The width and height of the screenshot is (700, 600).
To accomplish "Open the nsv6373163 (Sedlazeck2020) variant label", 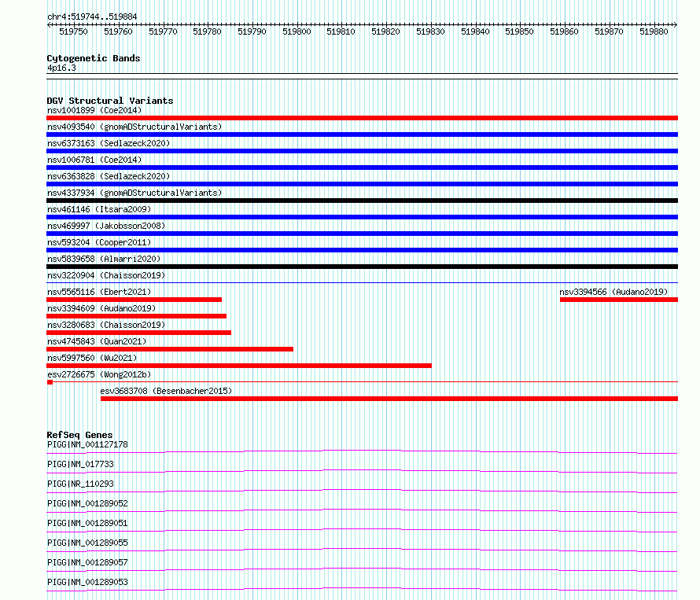I will [109, 143].
